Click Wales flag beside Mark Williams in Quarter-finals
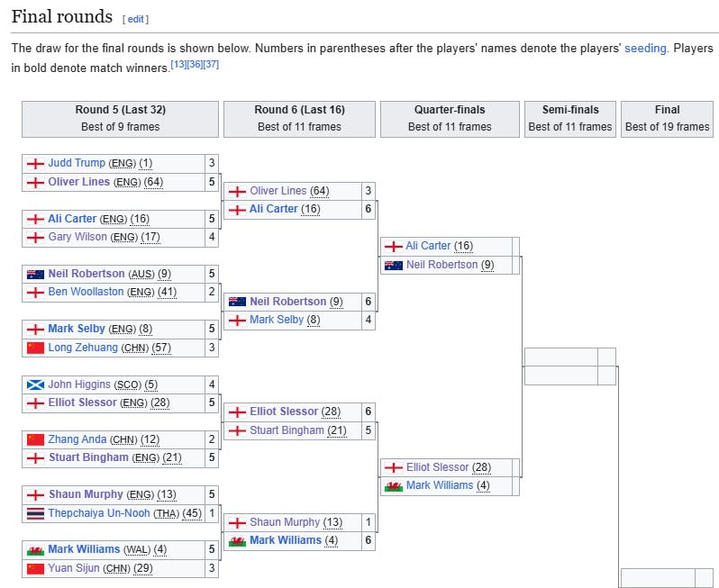 393,485
